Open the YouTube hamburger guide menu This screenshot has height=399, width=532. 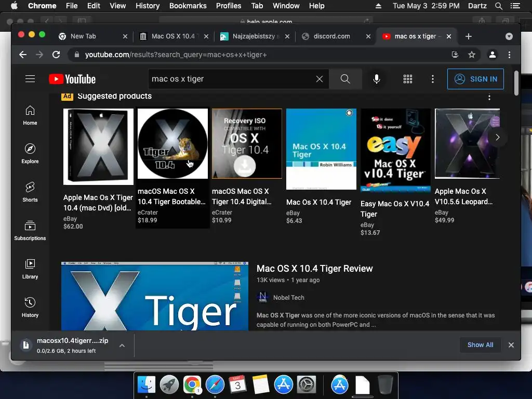click(30, 79)
